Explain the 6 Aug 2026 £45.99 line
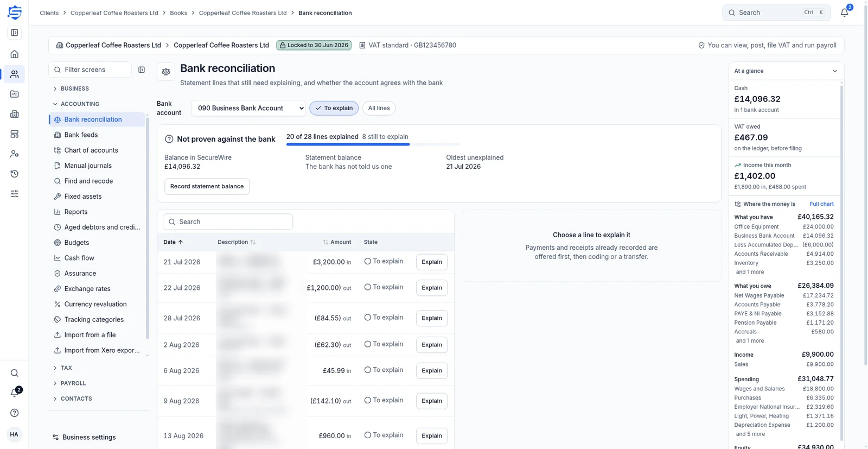The height and width of the screenshot is (449, 868). (x=432, y=370)
